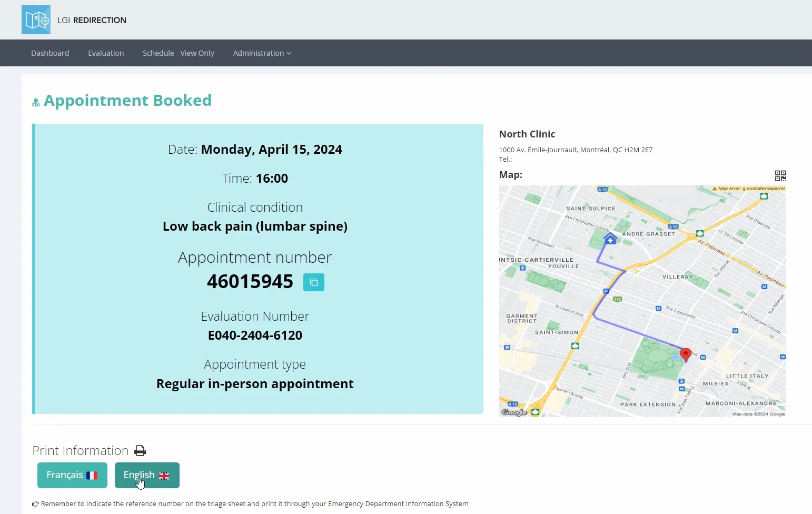Go to the Evaluation page
The image size is (812, 514).
(x=106, y=53)
